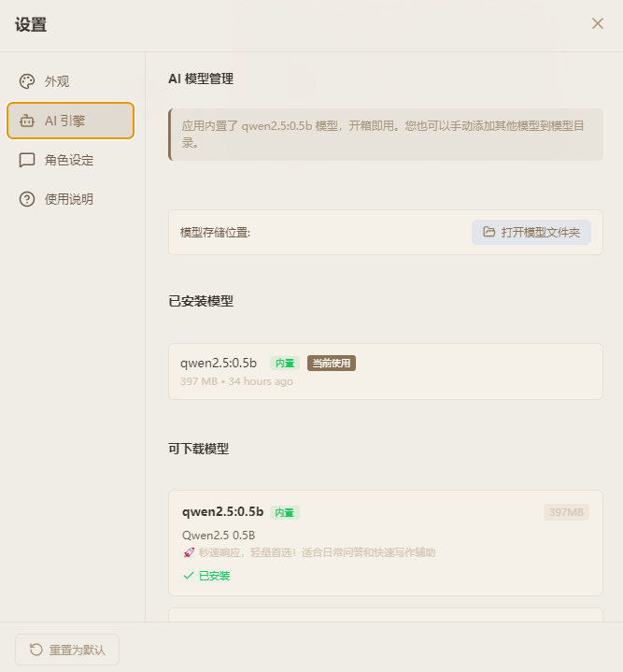623x672 pixels.
Task: Click the chat bubble icon for 角色设定
Action: pos(27,160)
